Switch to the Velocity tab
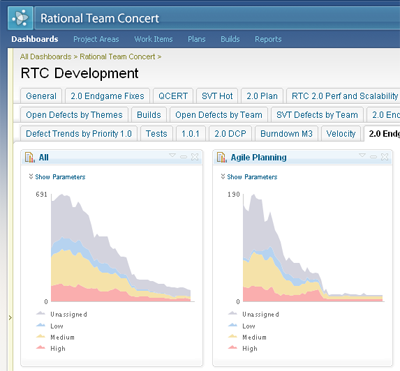 pos(341,134)
